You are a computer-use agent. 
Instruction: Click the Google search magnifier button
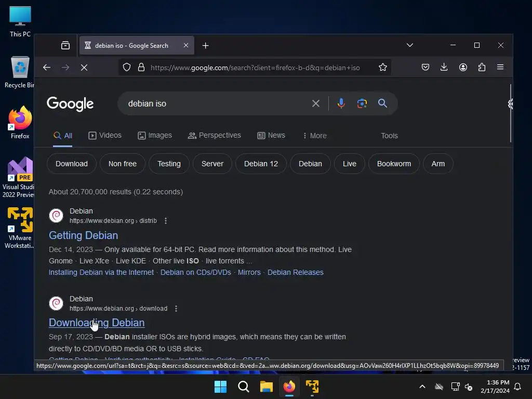click(382, 103)
